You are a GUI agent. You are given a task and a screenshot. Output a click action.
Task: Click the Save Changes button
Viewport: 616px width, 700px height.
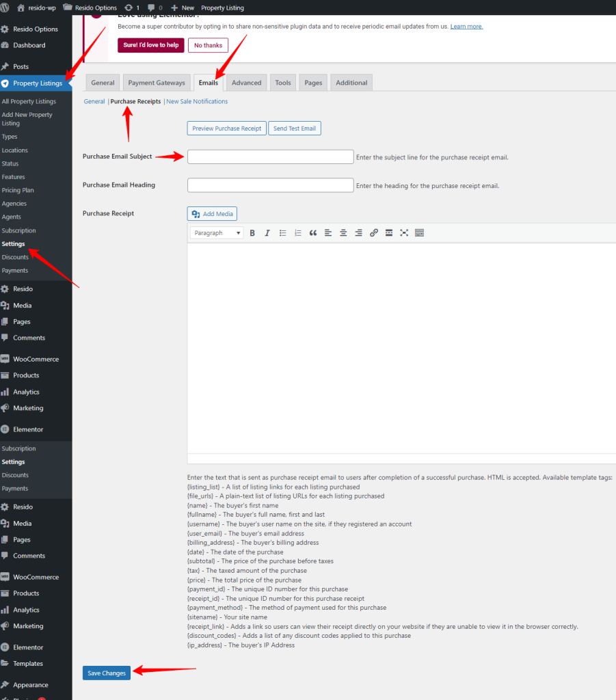[x=106, y=673]
